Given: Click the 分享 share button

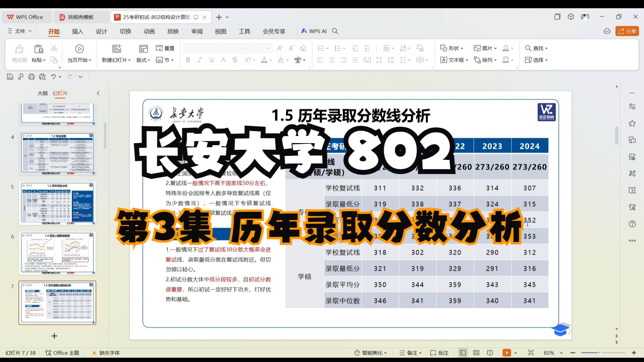Looking at the screenshot, I should tap(627, 31).
